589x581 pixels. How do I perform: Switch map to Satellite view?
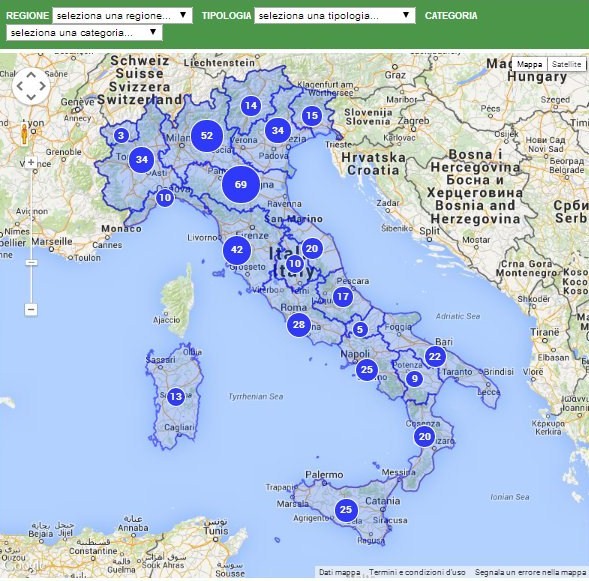click(566, 64)
